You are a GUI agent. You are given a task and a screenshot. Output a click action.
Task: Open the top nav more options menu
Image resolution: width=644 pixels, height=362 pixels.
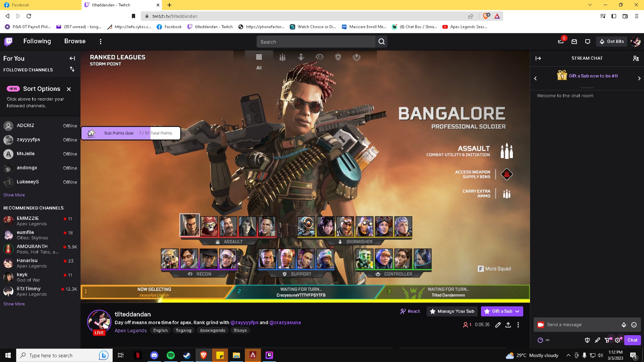[101, 42]
